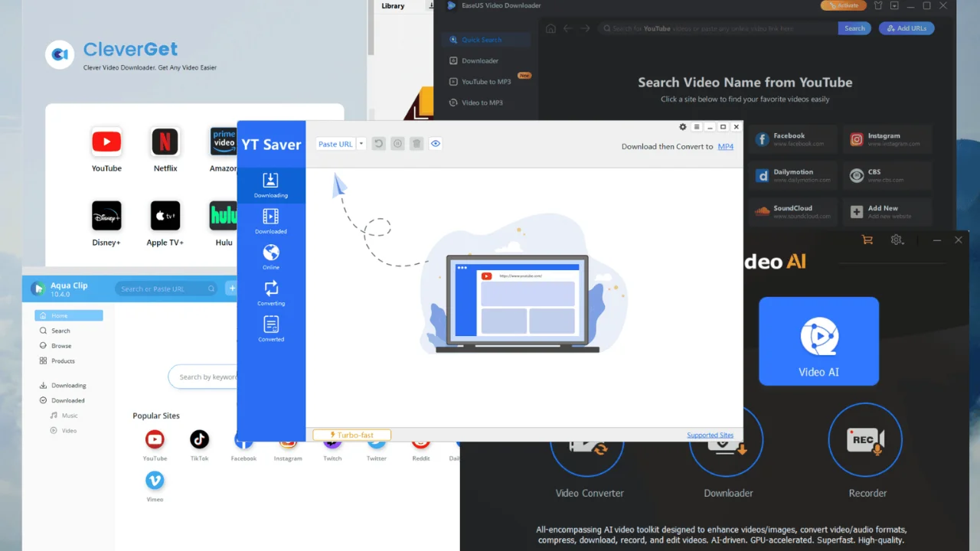The height and width of the screenshot is (551, 980).
Task: Expand the Paste URL dropdown arrow
Action: click(361, 144)
